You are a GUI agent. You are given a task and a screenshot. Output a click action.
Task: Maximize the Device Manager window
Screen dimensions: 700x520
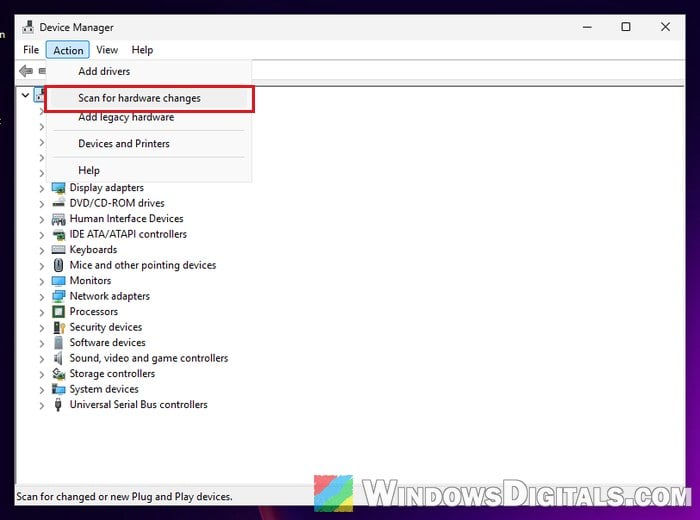[x=626, y=27]
